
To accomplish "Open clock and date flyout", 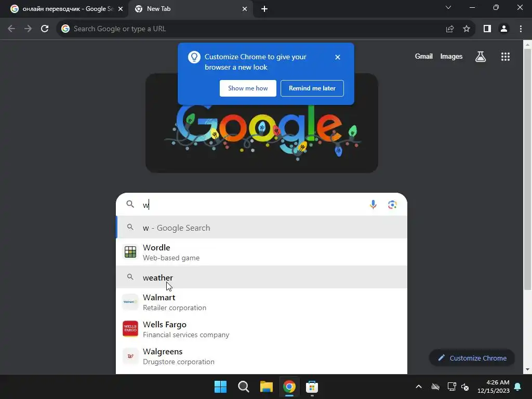I will 494,387.
